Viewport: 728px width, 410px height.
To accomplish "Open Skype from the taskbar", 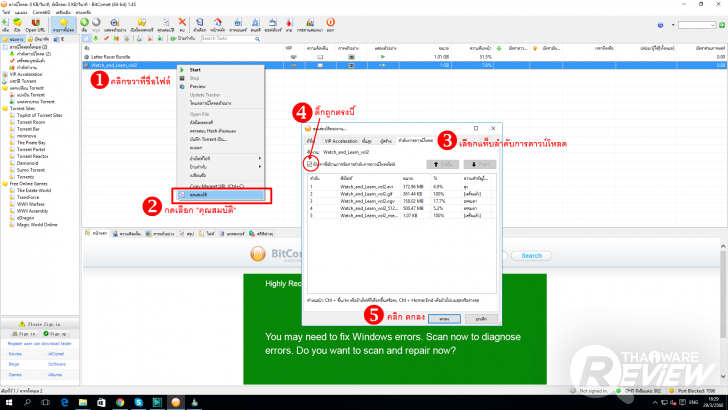I will [138, 403].
